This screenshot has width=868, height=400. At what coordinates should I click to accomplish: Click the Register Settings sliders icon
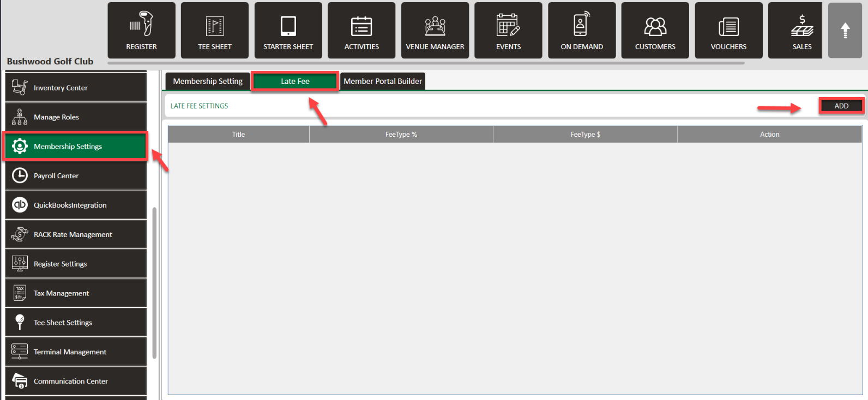click(20, 264)
